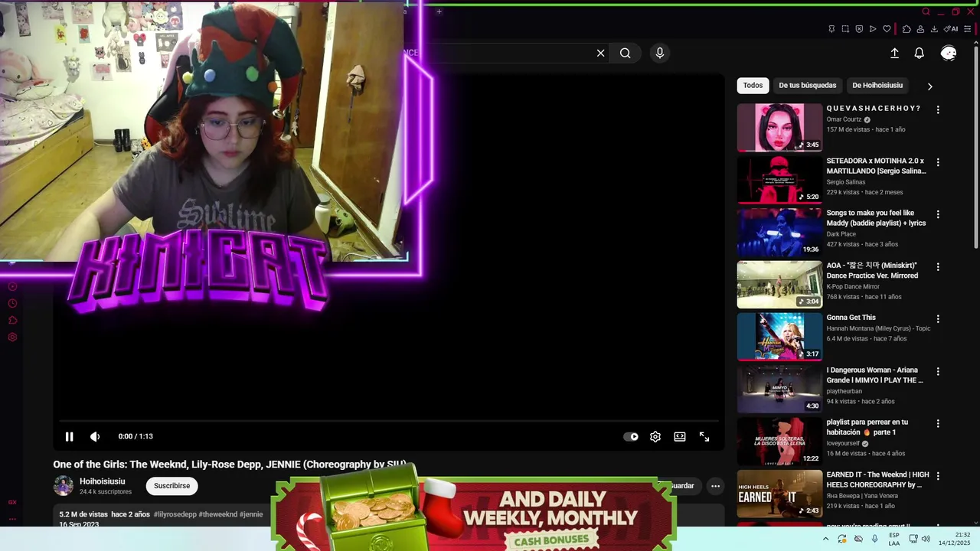This screenshot has width=980, height=551.
Task: Click the YouTube search magnifier button
Action: (626, 53)
